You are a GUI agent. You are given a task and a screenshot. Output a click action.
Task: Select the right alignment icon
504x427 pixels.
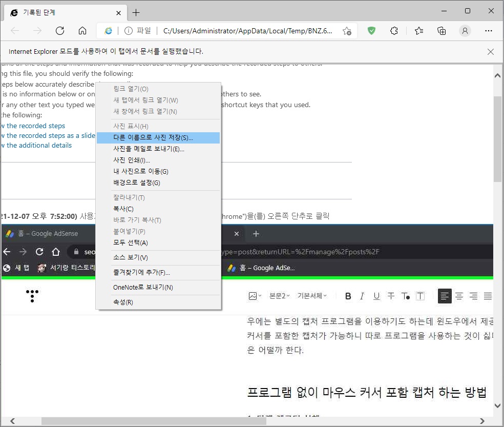(474, 296)
